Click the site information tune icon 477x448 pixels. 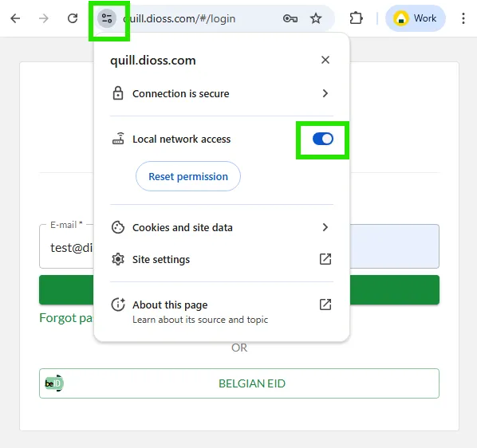pyautogui.click(x=107, y=18)
